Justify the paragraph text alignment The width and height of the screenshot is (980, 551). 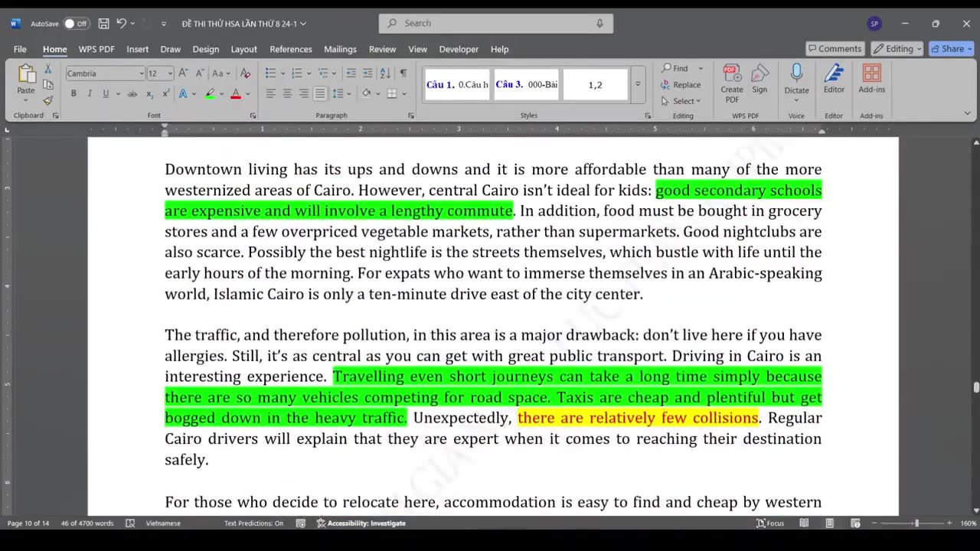pos(320,94)
